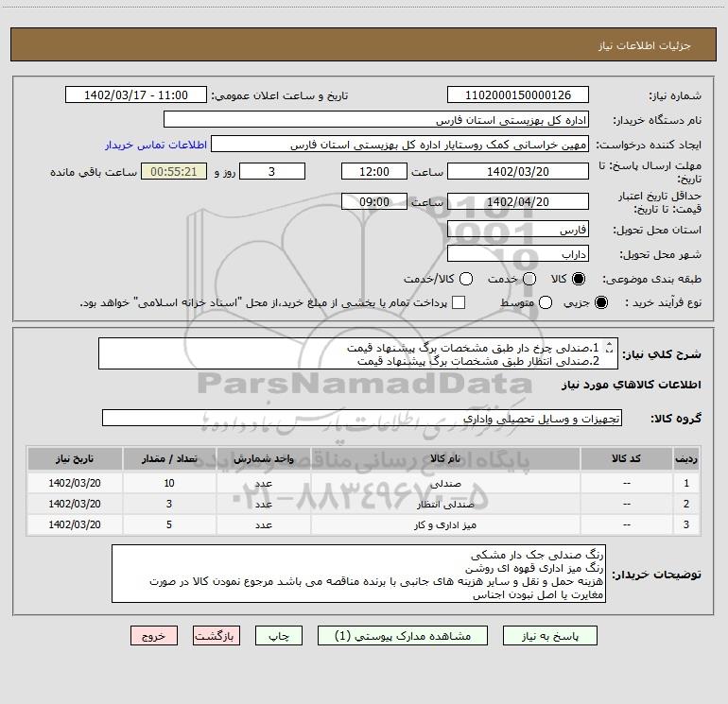Click the goods group field تجهیزات و وسایل تحصیلی

pos(362,418)
